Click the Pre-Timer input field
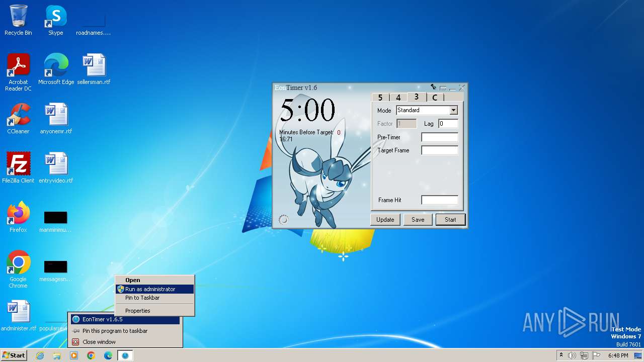644x362 pixels. (440, 137)
